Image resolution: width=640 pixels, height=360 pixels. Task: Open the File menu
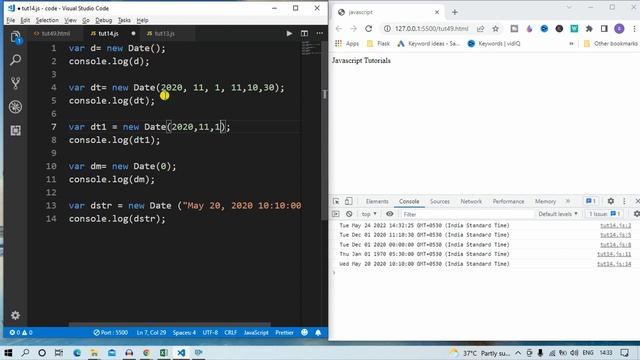click(11, 20)
